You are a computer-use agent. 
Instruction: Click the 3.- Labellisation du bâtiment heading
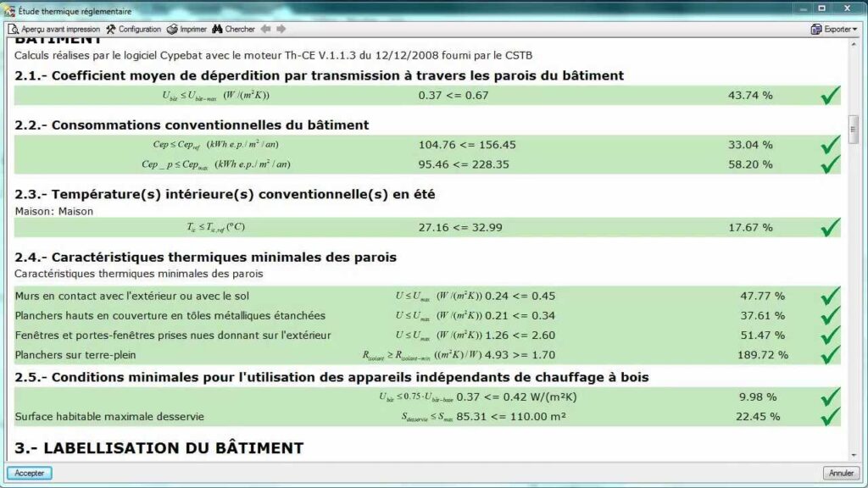(159, 447)
